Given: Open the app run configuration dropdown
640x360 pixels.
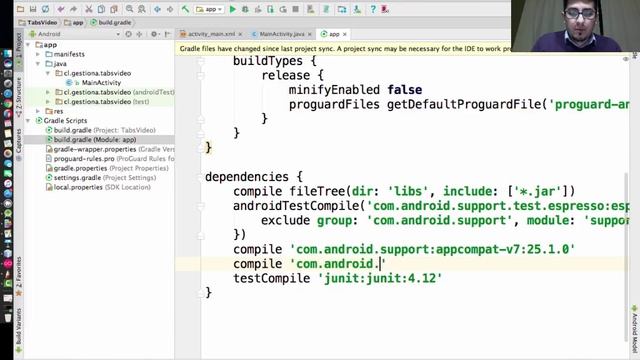Looking at the screenshot, I should pos(209,9).
